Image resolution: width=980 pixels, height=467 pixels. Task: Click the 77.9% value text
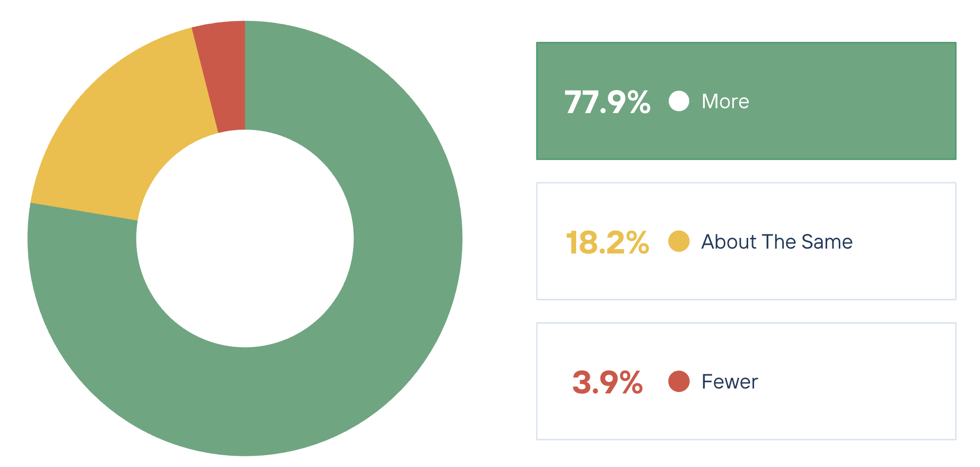click(607, 102)
